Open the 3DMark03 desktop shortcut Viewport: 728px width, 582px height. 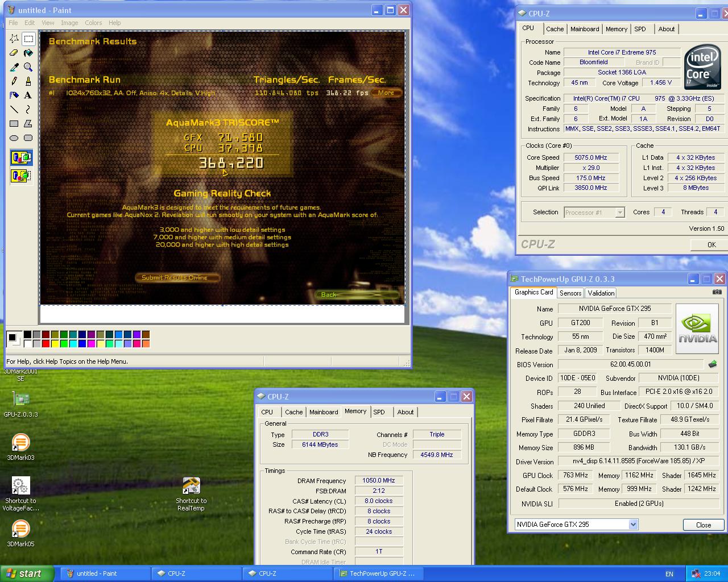20,447
